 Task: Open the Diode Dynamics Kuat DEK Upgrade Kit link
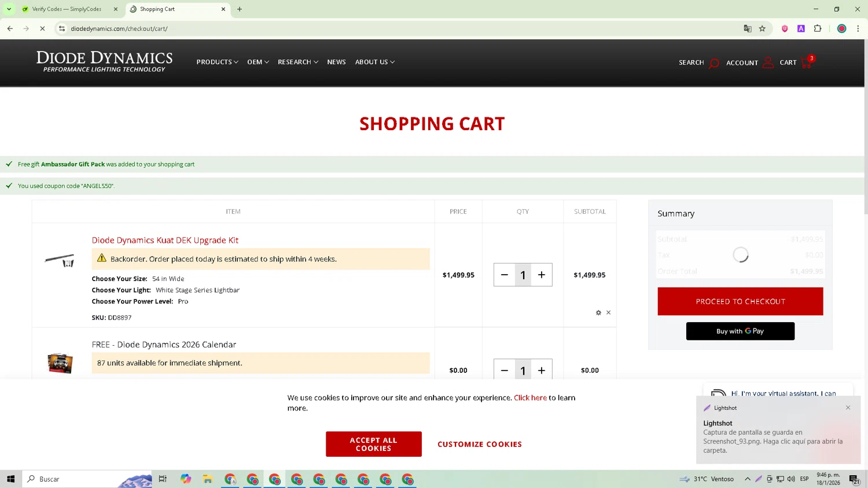click(165, 241)
